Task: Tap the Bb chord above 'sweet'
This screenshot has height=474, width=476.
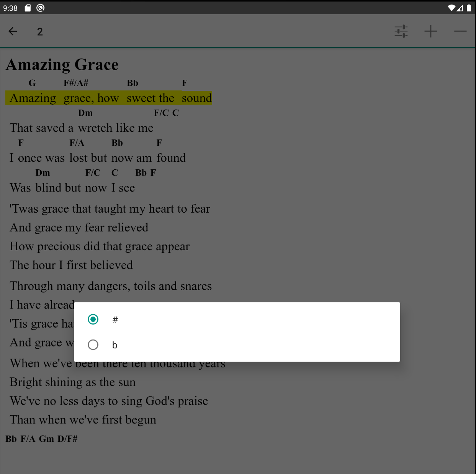Action: [132, 83]
